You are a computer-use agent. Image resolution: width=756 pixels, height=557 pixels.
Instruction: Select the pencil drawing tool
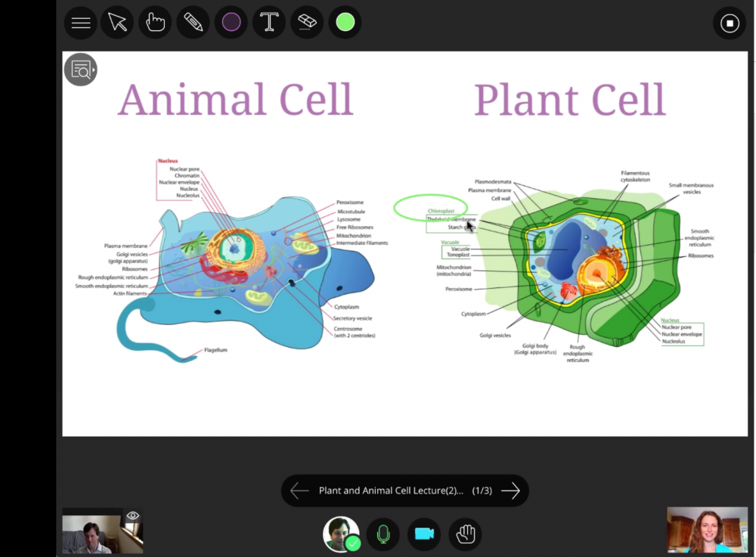193,23
